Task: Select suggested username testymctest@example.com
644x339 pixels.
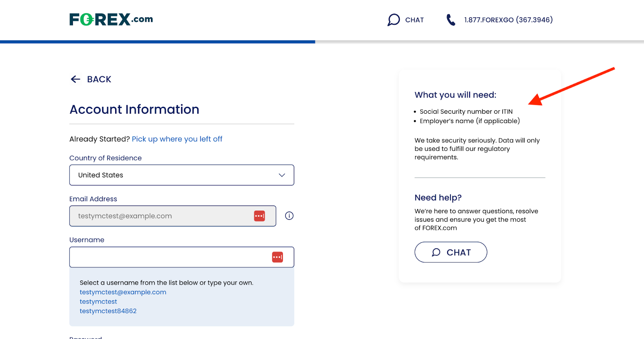Action: [123, 292]
